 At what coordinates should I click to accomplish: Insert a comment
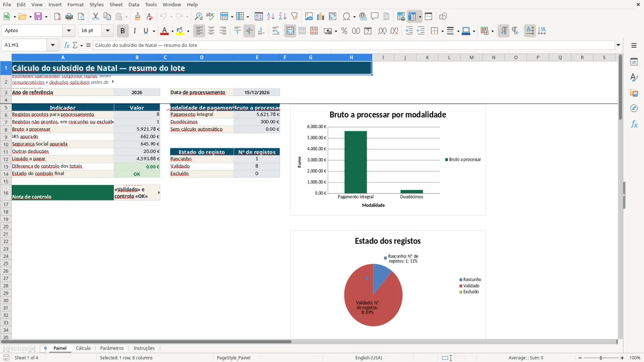click(375, 17)
